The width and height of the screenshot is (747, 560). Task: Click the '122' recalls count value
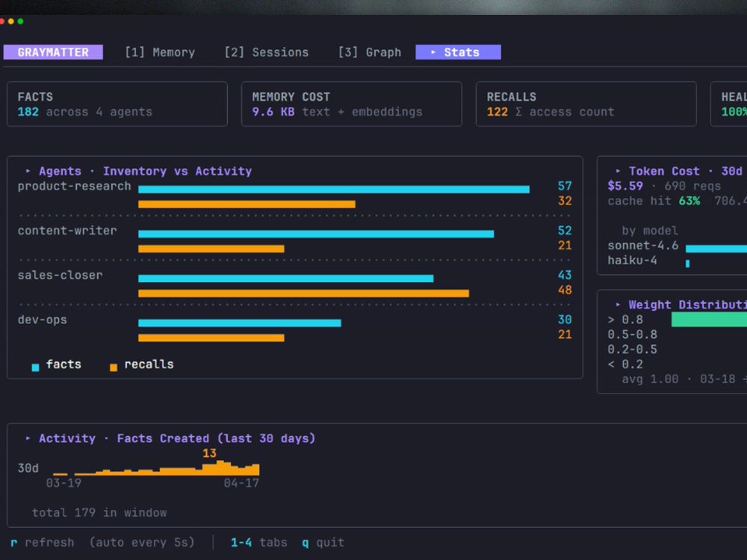498,112
